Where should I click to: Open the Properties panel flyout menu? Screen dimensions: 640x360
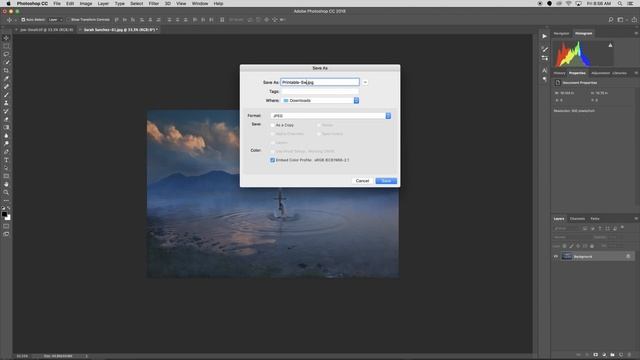[x=636, y=73]
